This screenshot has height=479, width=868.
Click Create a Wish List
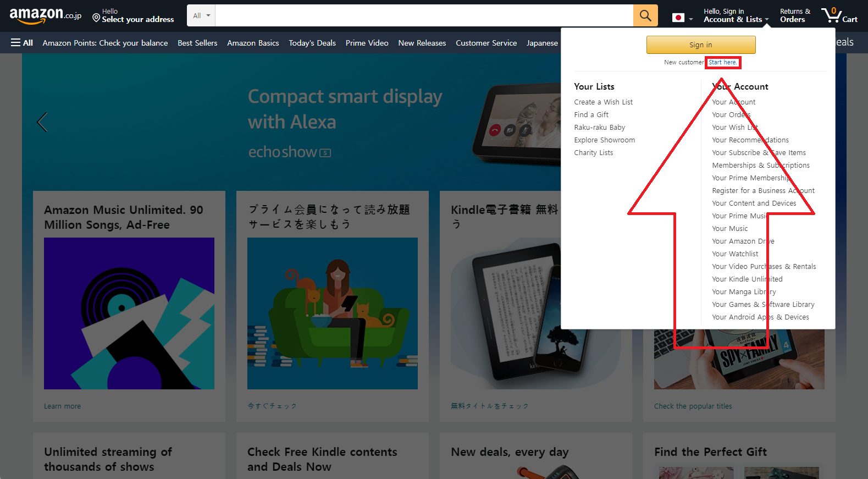point(603,102)
